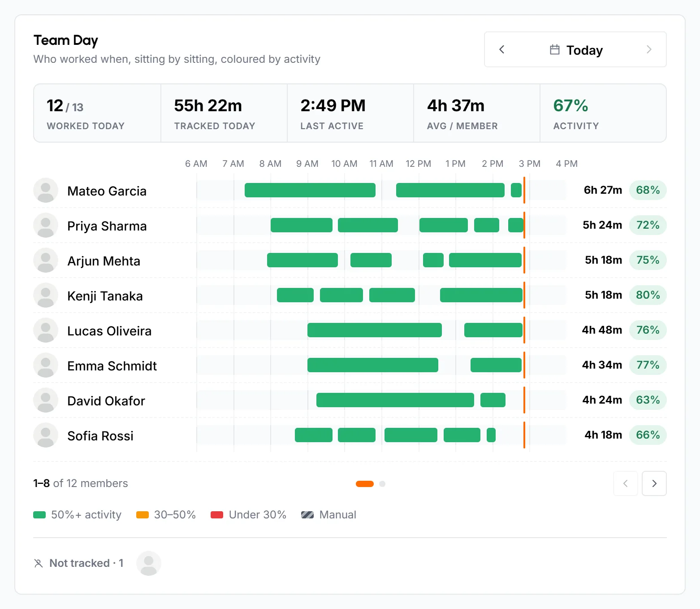
Task: Click David Okafor's longest work bar
Action: (395, 400)
